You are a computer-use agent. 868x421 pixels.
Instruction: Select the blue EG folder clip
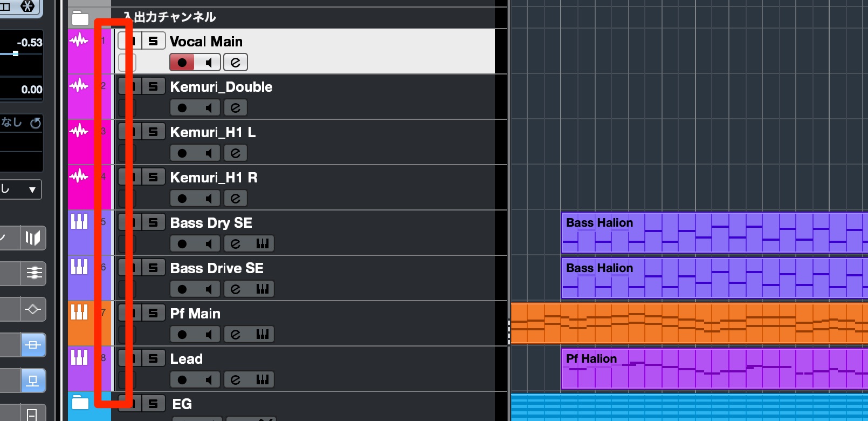click(690, 408)
